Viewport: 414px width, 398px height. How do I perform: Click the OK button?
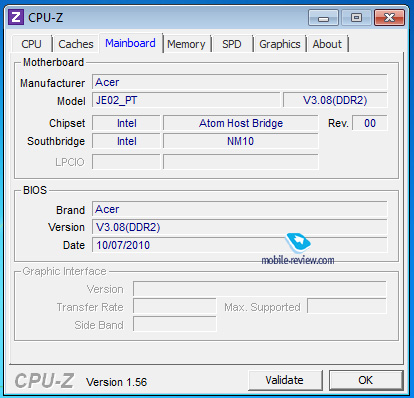coord(366,380)
